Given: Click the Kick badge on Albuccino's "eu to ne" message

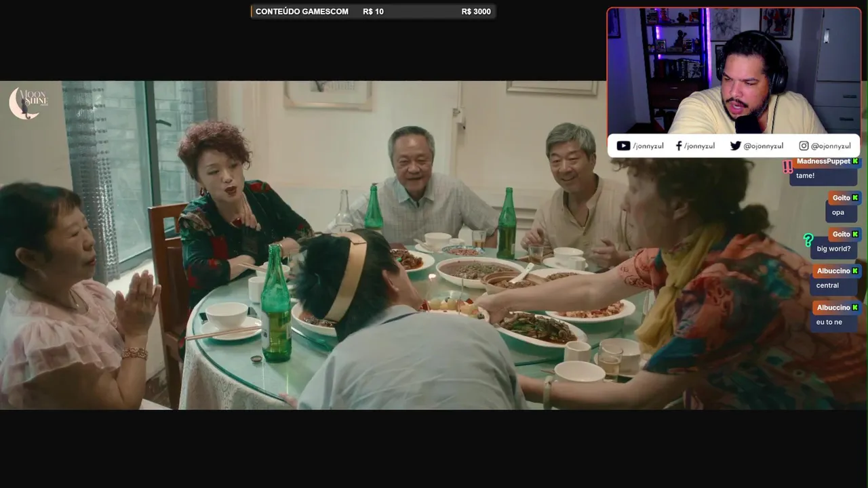Looking at the screenshot, I should [855, 308].
